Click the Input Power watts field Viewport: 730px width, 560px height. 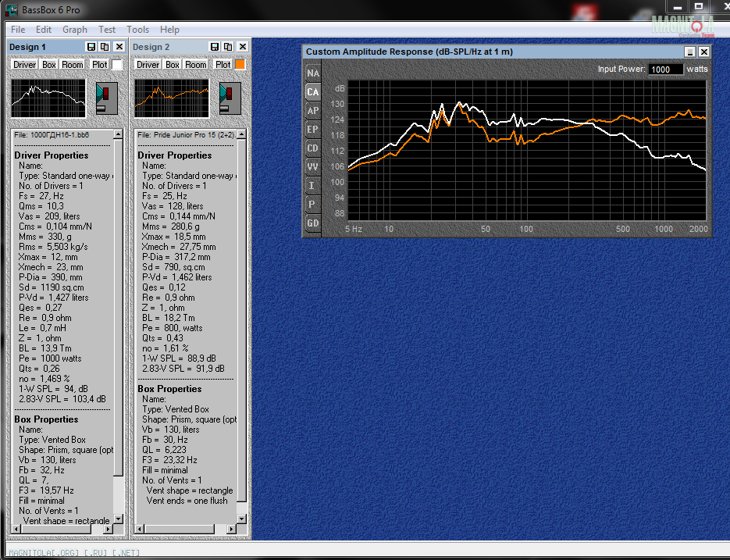pyautogui.click(x=665, y=70)
